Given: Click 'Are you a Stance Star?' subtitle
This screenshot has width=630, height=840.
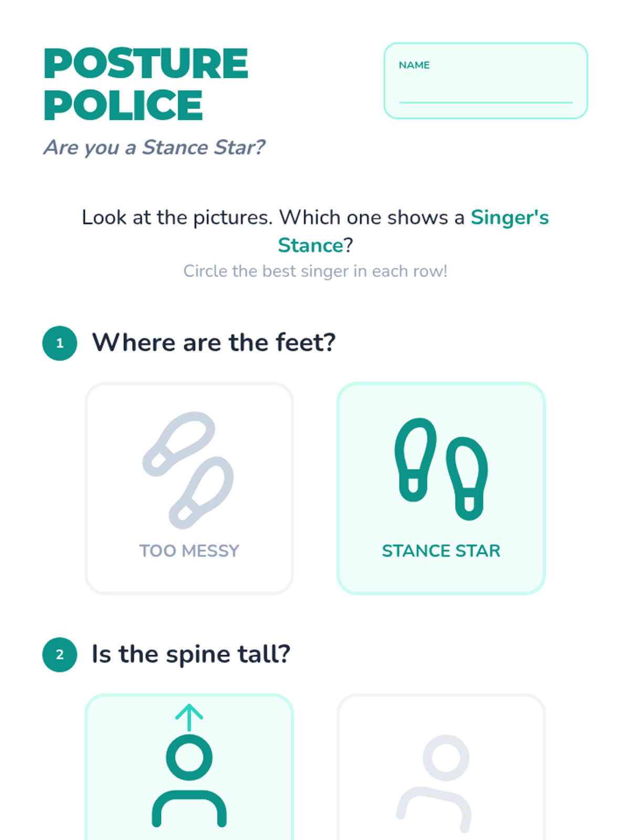Looking at the screenshot, I should click(x=154, y=148).
